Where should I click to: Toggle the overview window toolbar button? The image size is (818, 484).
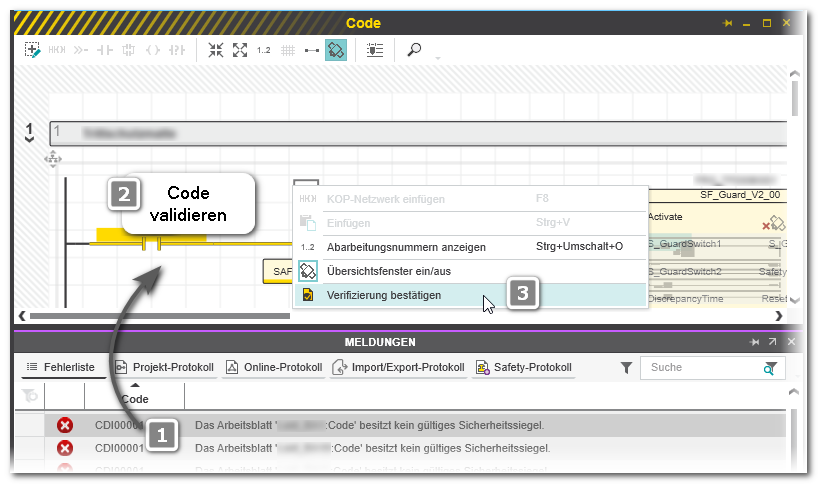[x=336, y=49]
